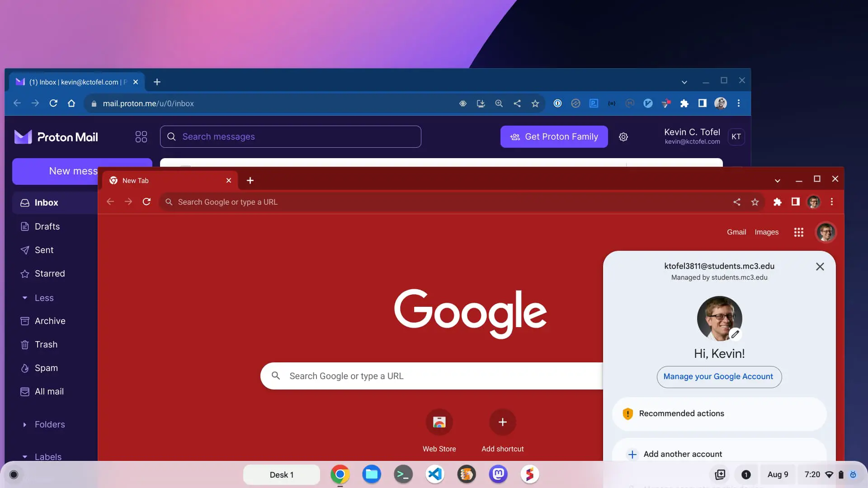Image resolution: width=868 pixels, height=488 pixels.
Task: Close the Google account popup
Action: [x=820, y=267]
